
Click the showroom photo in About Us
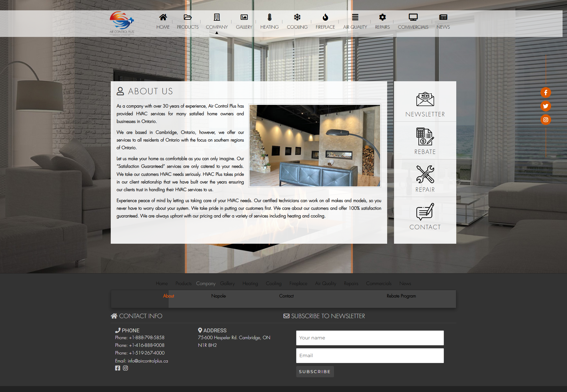(x=315, y=146)
